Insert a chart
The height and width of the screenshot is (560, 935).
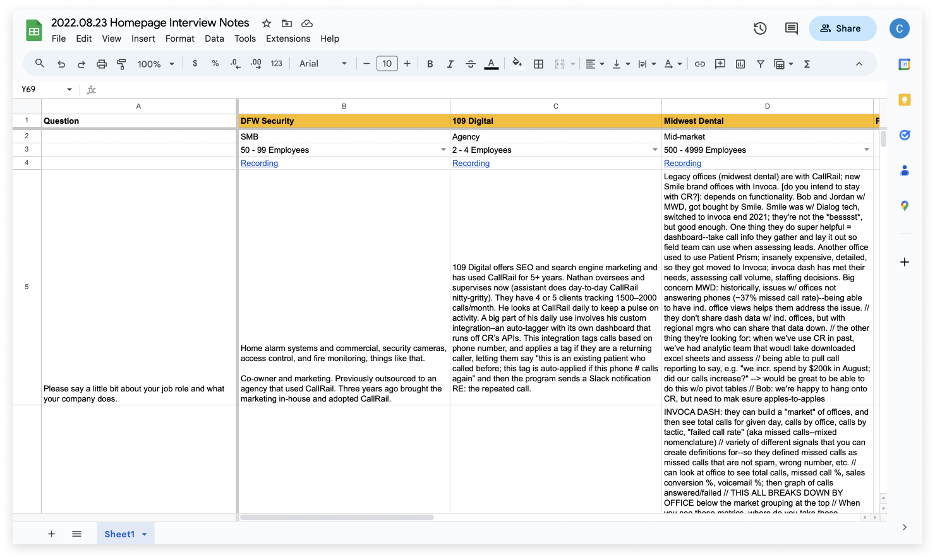click(740, 64)
